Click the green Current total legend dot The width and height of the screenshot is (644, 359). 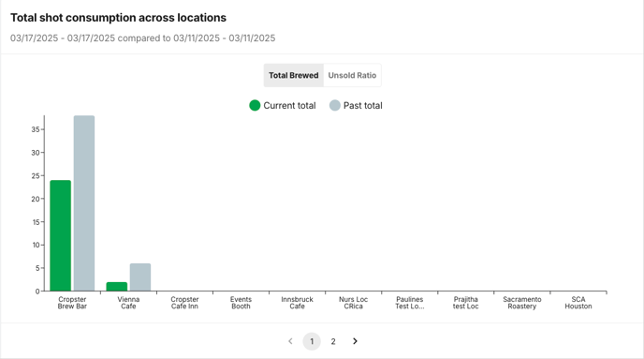(255, 106)
